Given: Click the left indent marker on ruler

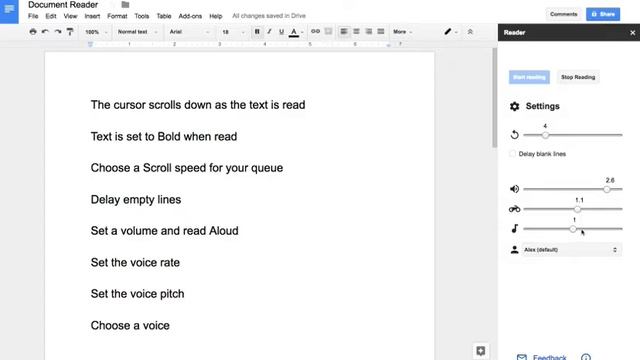Looking at the screenshot, I should [90, 44].
